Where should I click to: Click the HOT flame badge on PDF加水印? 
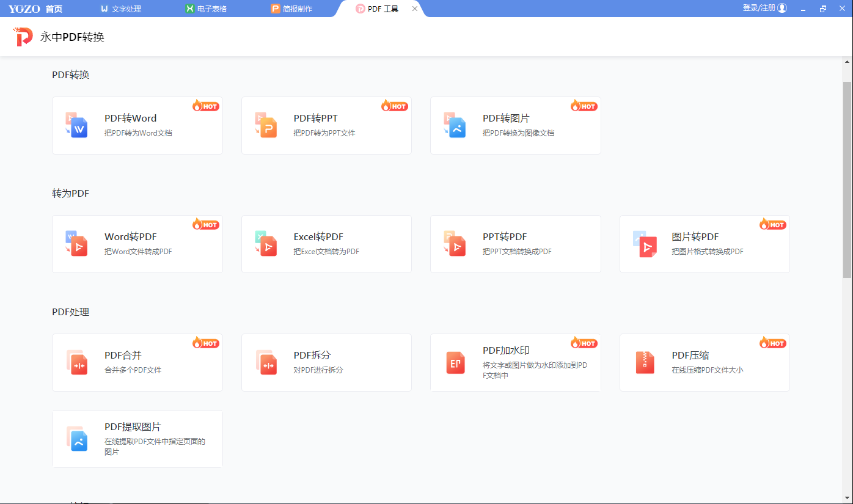coord(584,343)
